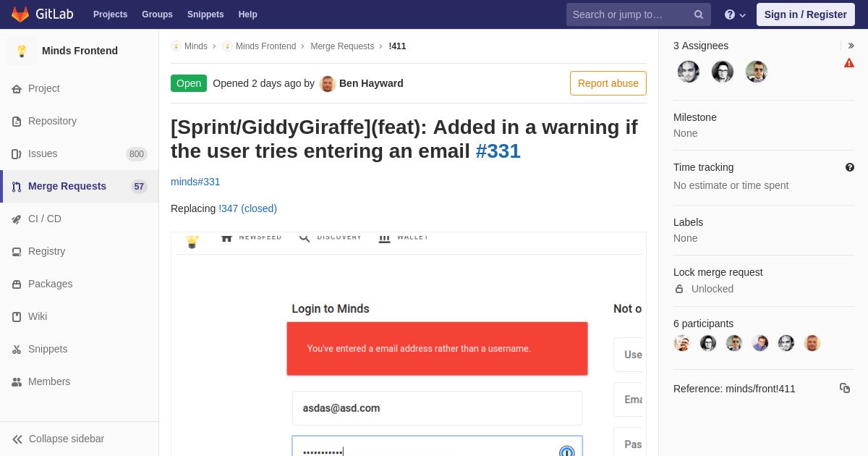The width and height of the screenshot is (868, 456).
Task: Open the Repository sidebar item
Action: [x=80, y=121]
